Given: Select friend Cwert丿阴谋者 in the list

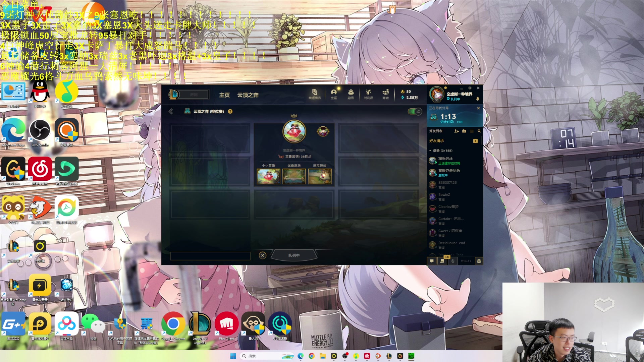Looking at the screenshot, I should click(x=454, y=233).
